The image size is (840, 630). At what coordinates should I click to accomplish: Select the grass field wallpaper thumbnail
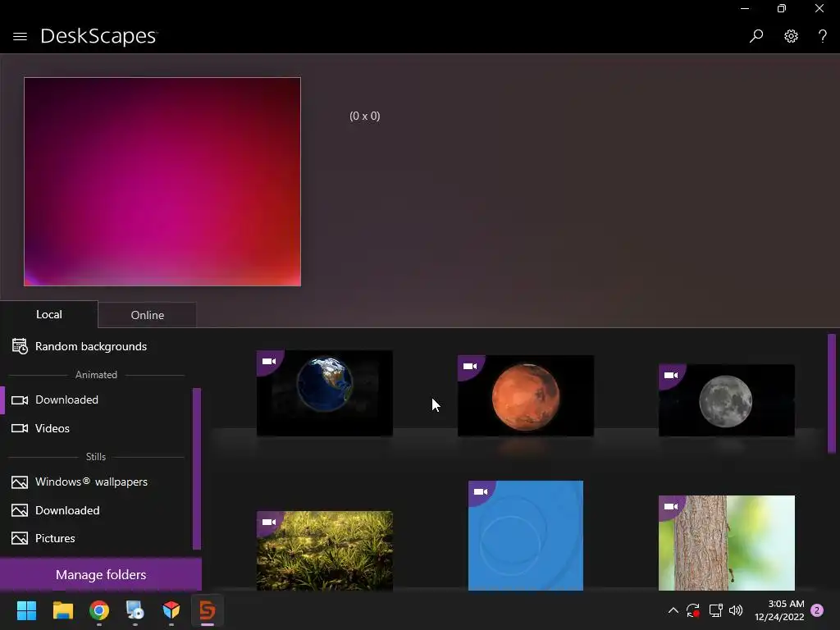click(x=325, y=550)
